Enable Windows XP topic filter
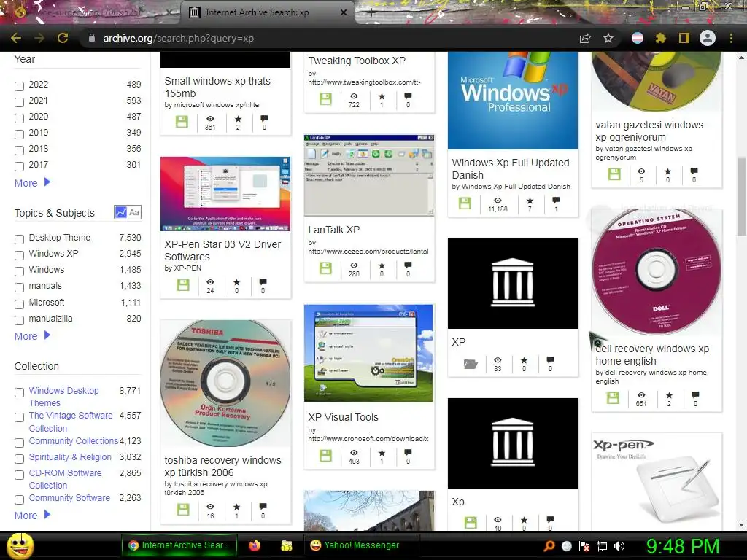747x560 pixels. (19, 255)
